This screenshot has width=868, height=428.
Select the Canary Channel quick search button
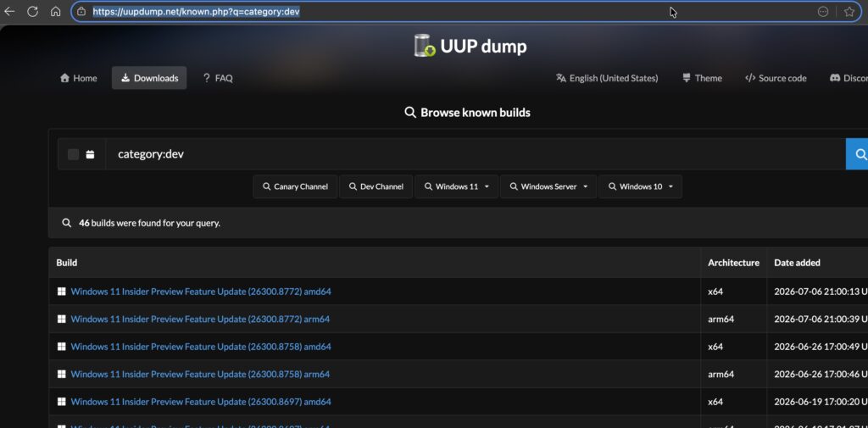[295, 186]
